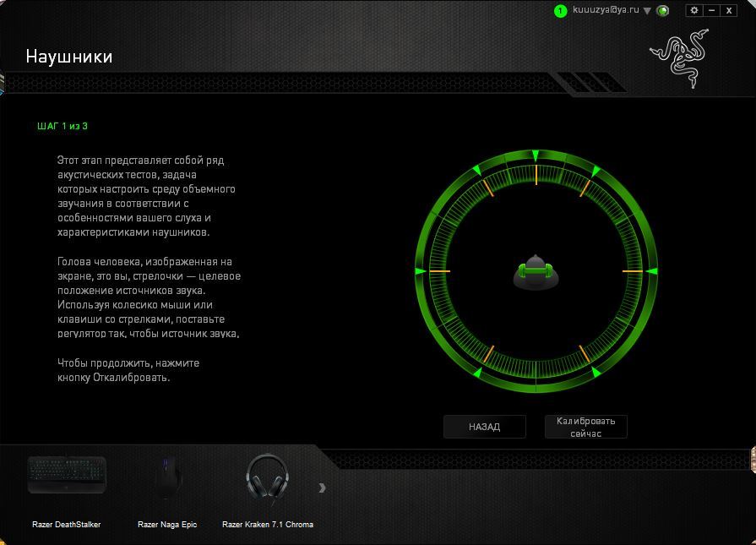
Task: Click the kuuuzya@ya.ru account name
Action: pos(606,10)
